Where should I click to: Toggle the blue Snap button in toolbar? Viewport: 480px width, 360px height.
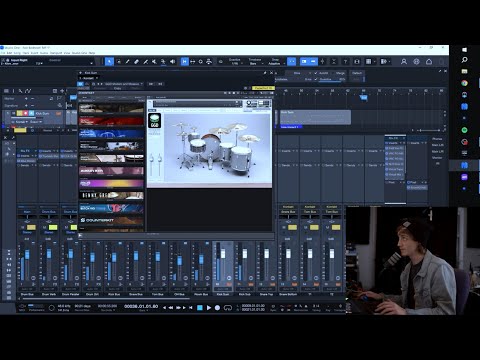click(292, 62)
